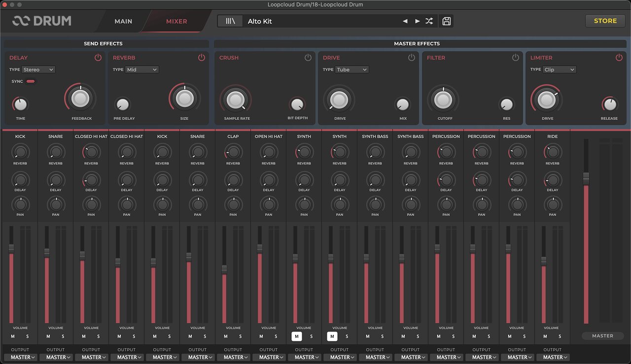Load the next preset with right arrow
Image resolution: width=631 pixels, height=364 pixels.
418,21
